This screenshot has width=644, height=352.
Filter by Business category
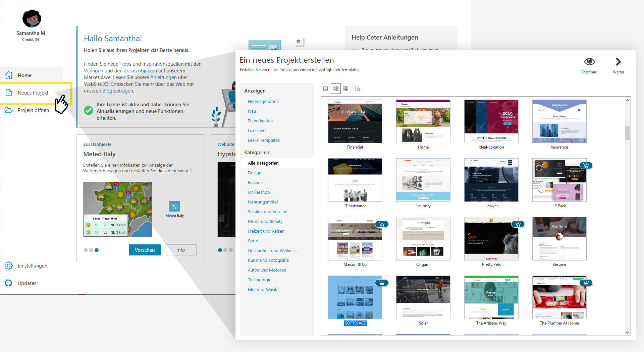(256, 183)
